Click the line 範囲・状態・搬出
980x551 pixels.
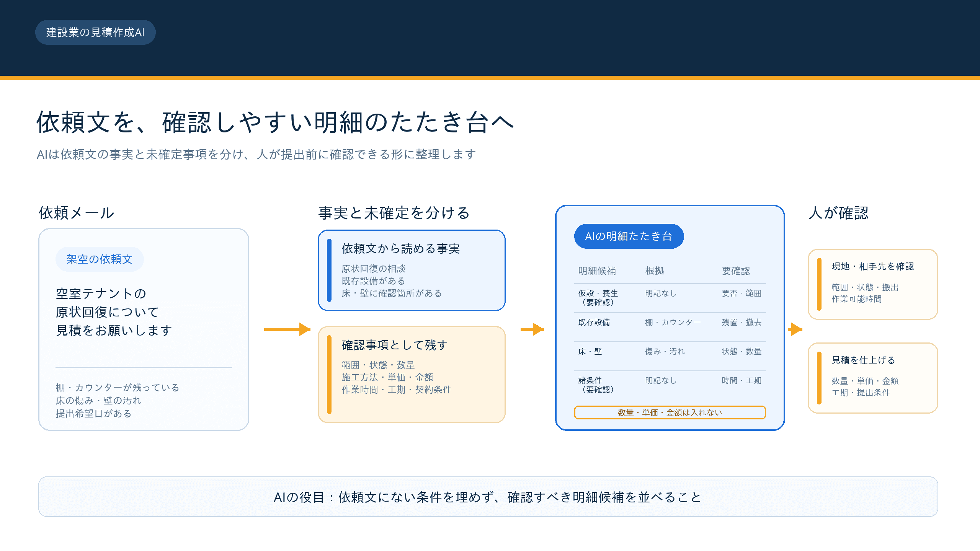pyautogui.click(x=865, y=287)
